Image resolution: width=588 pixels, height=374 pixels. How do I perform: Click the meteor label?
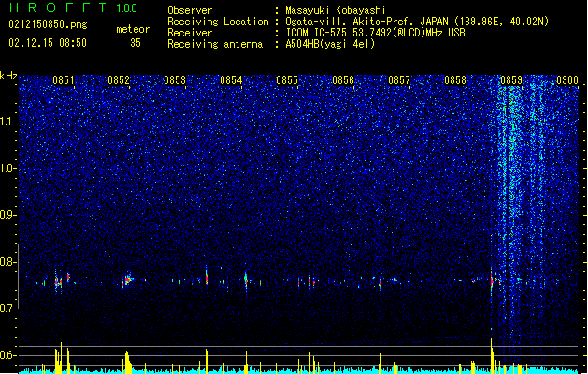tap(133, 29)
